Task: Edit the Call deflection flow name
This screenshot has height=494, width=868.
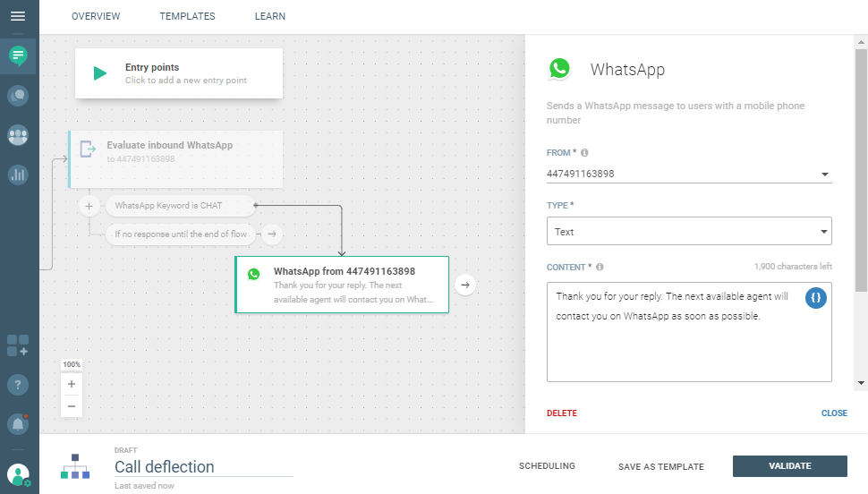Action: [x=204, y=467]
